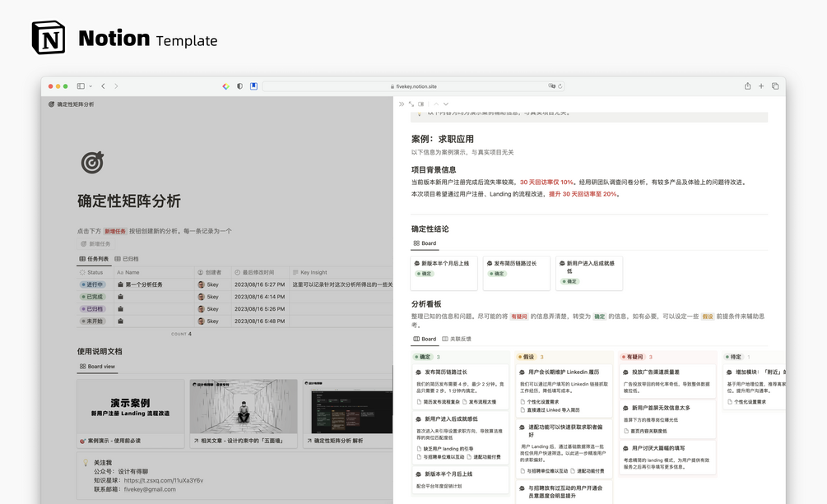Image resolution: width=827 pixels, height=504 pixels.
Task: Click the 已归档 status tag in table
Action: point(92,309)
